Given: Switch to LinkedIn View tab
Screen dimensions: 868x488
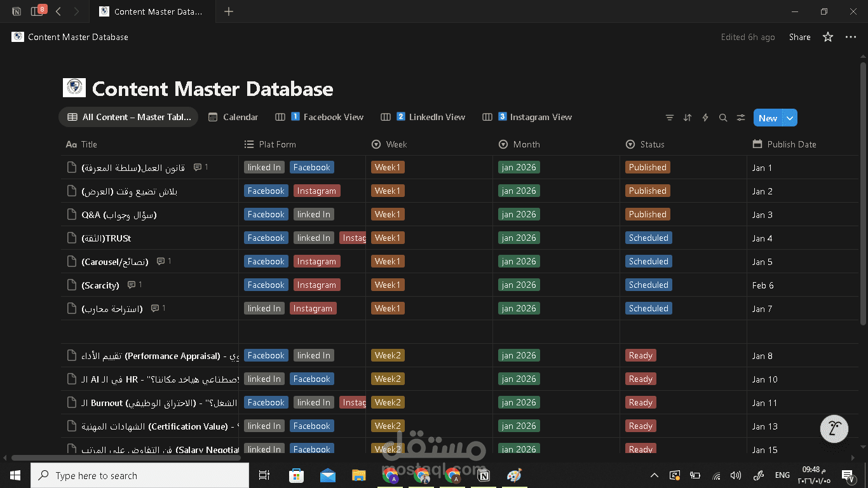Looking at the screenshot, I should [423, 117].
